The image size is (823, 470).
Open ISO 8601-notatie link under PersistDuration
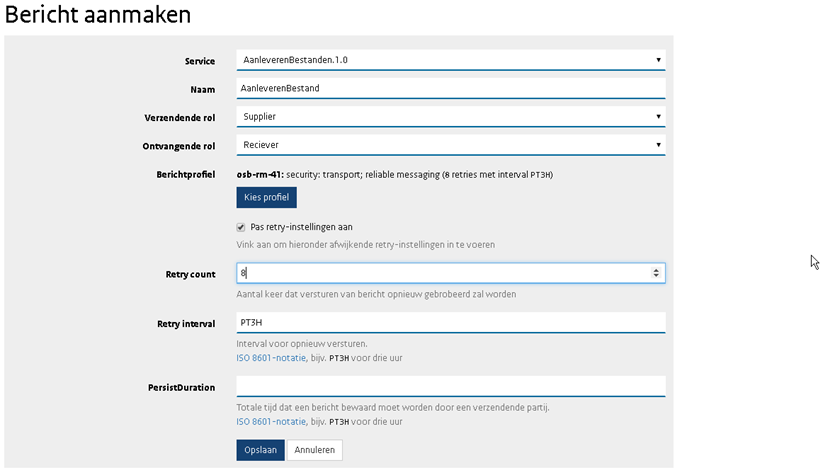pyautogui.click(x=271, y=422)
